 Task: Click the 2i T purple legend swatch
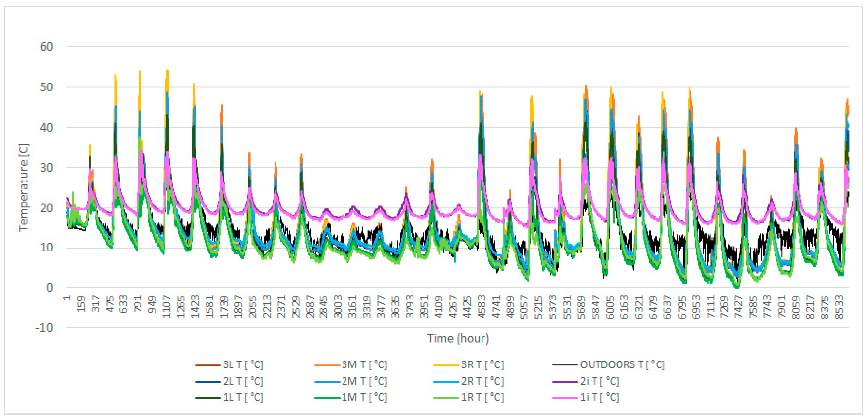pyautogui.click(x=565, y=382)
